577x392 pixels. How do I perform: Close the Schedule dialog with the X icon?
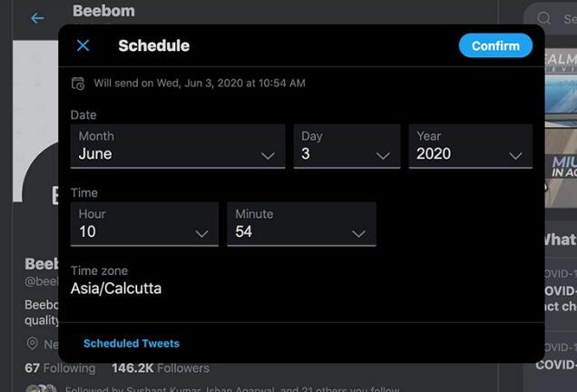[x=83, y=45]
